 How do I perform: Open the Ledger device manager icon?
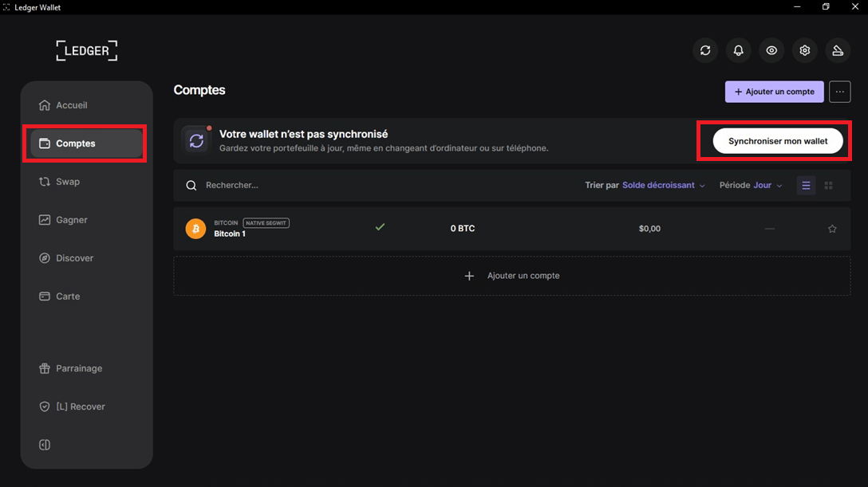(838, 51)
